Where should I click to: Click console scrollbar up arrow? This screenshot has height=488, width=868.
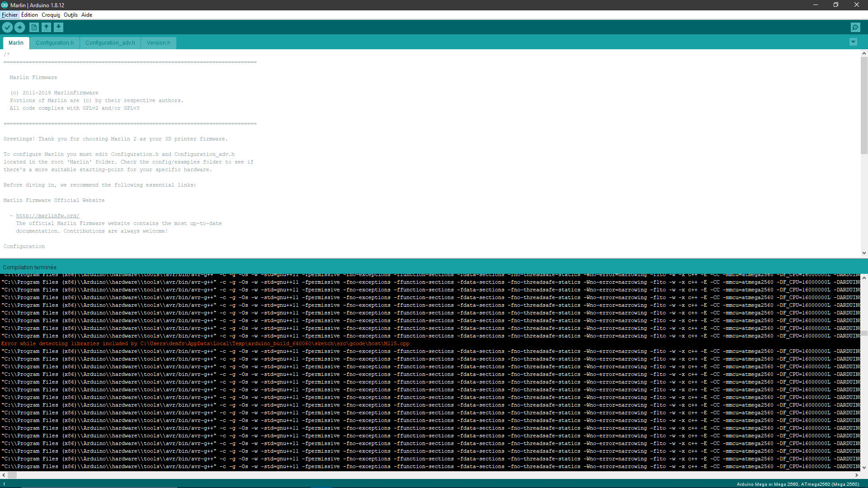(864, 277)
